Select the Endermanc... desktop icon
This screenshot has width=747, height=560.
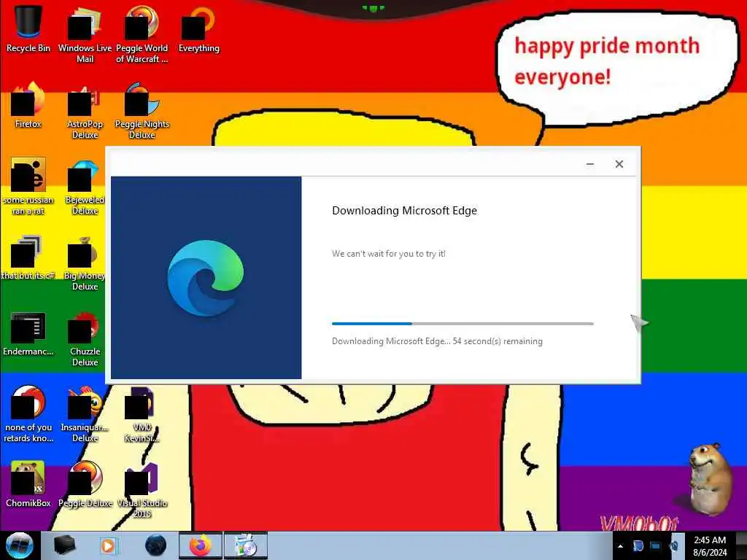pyautogui.click(x=28, y=333)
